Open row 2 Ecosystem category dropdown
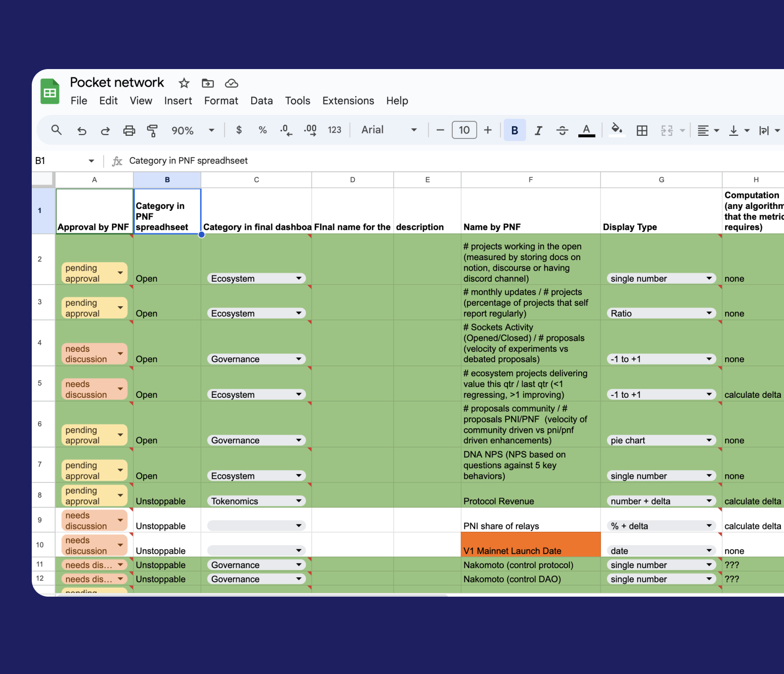The height and width of the screenshot is (674, 784). (x=256, y=279)
